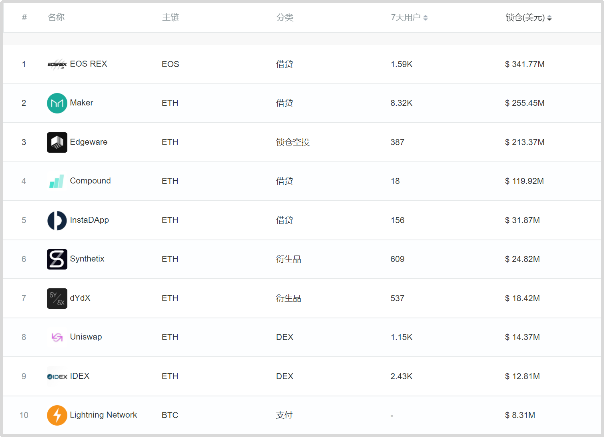Click the EOS REX logo icon
Screen dimensions: 604x438
tap(57, 64)
